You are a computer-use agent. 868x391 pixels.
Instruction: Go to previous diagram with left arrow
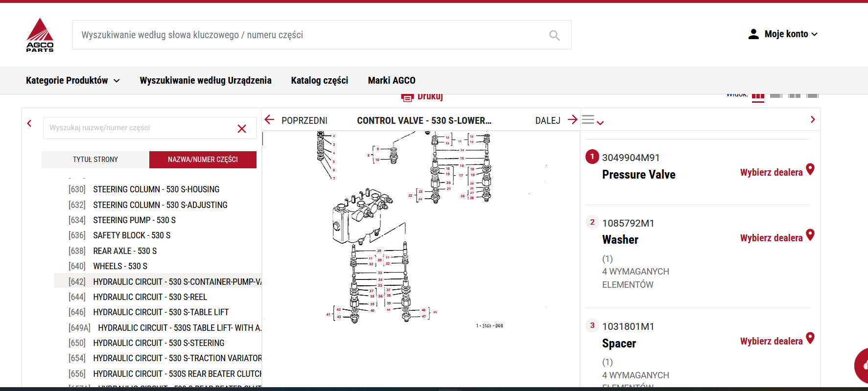(269, 120)
